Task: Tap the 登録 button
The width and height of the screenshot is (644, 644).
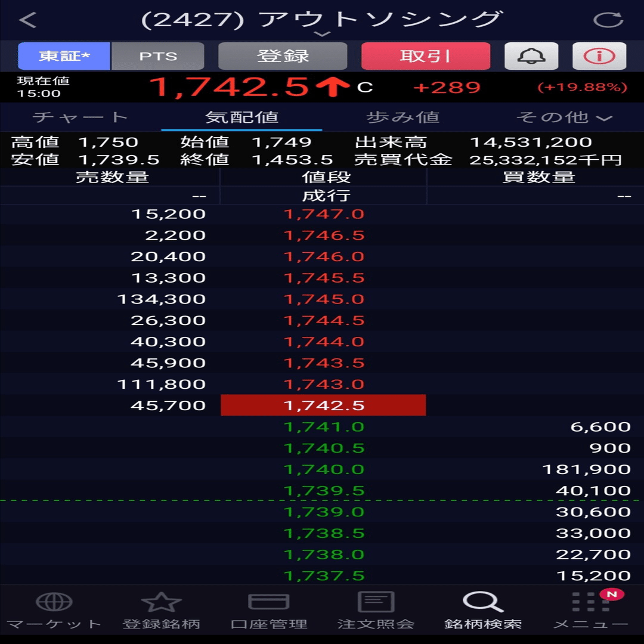Action: click(283, 56)
